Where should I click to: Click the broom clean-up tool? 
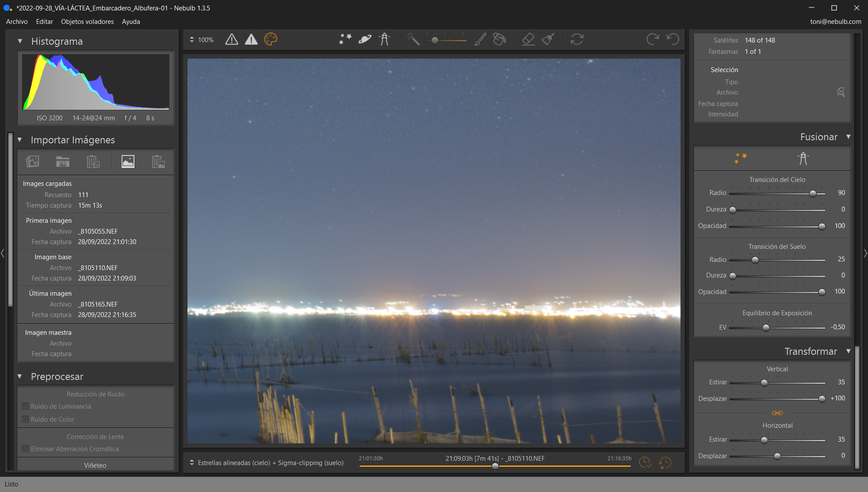(x=548, y=40)
